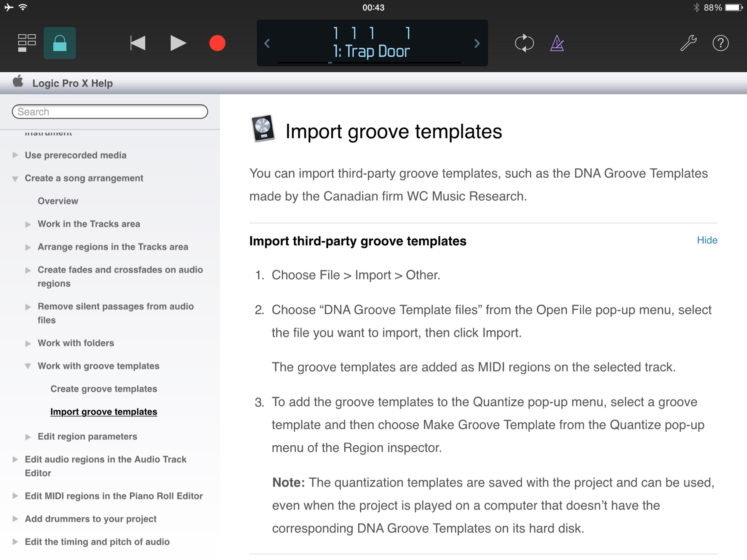Toggle the metronome click
Viewport: 747px width, 560px height.
click(557, 43)
